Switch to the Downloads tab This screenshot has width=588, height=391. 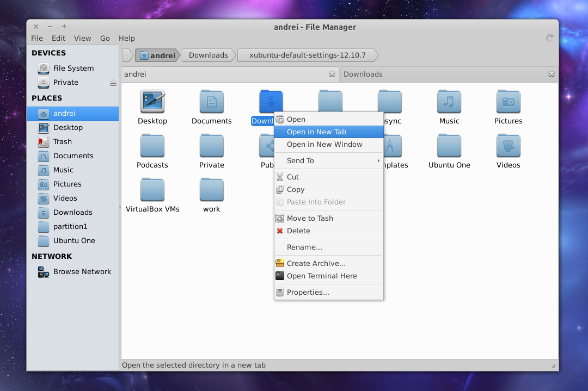[363, 74]
